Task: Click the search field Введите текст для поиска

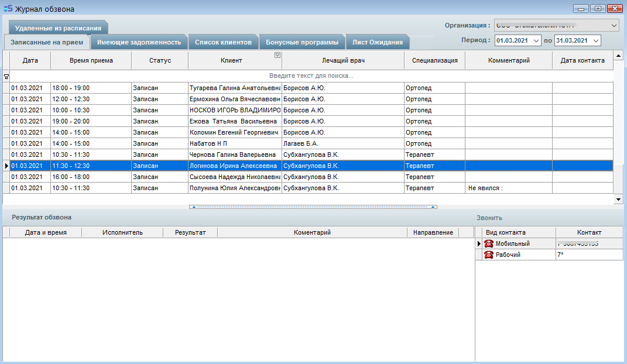Action: click(311, 75)
